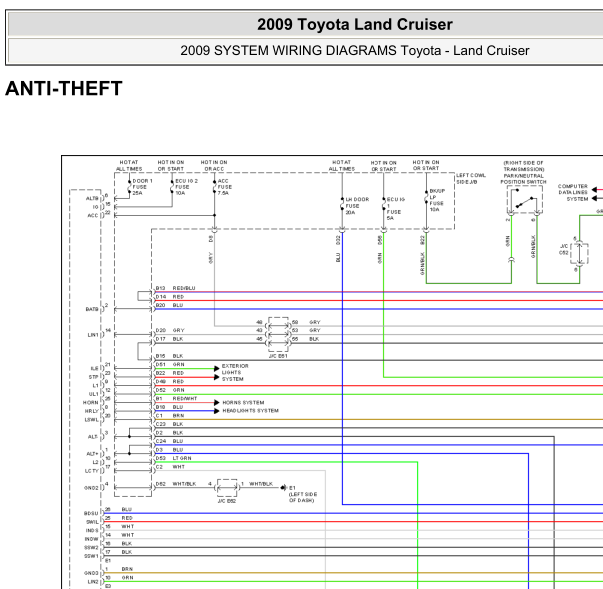Click the "LCTY" terminal label

point(92,471)
